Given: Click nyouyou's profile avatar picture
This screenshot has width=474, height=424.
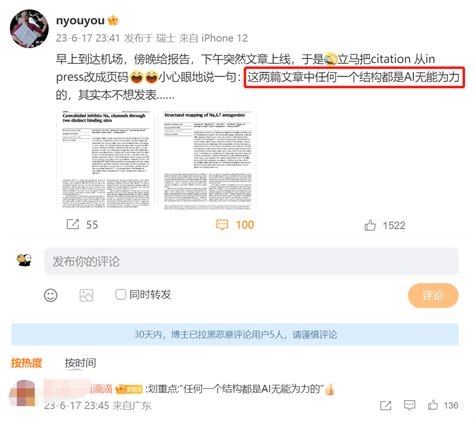Looking at the screenshot, I should (x=29, y=28).
